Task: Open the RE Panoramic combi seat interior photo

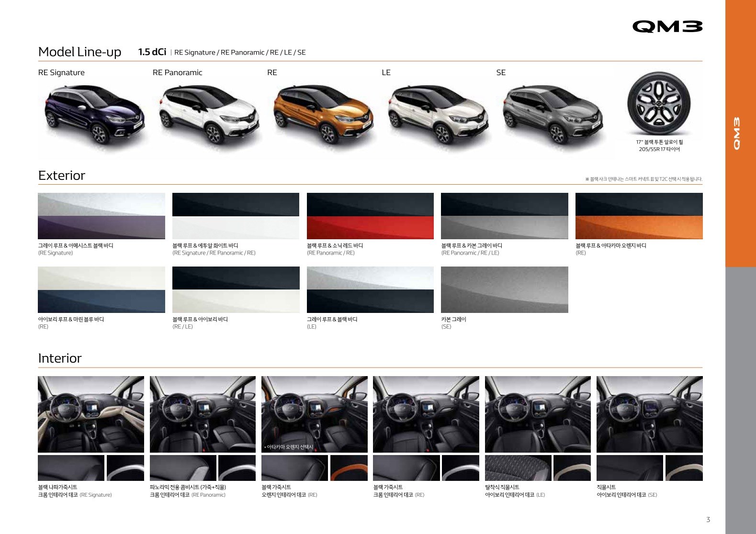Action: [x=203, y=414]
